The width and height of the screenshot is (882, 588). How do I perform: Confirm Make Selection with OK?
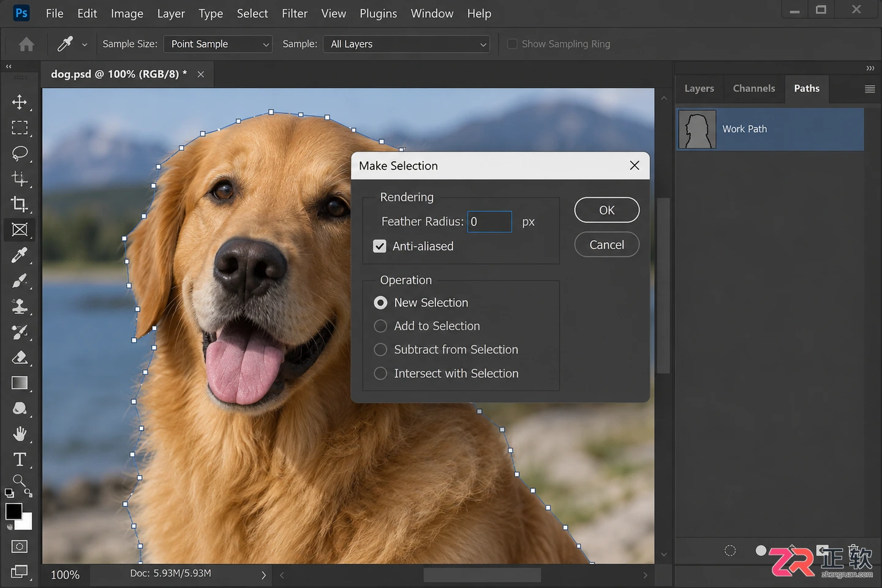point(607,210)
